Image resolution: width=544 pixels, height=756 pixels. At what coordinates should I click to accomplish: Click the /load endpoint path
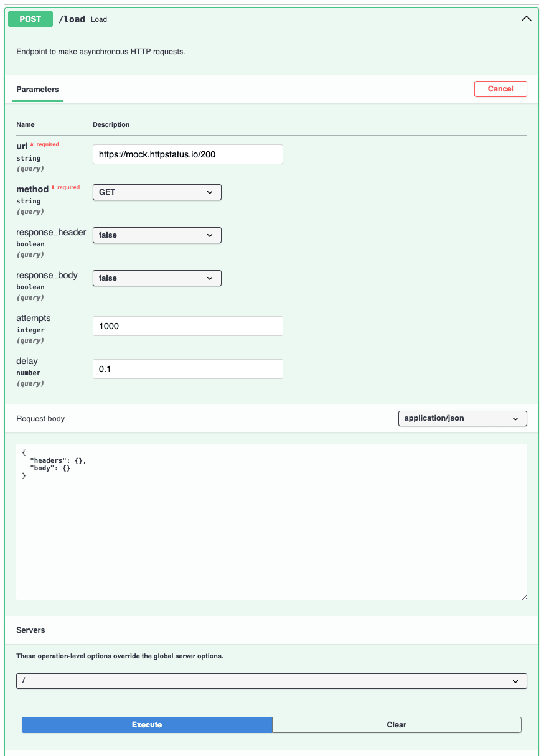(72, 19)
